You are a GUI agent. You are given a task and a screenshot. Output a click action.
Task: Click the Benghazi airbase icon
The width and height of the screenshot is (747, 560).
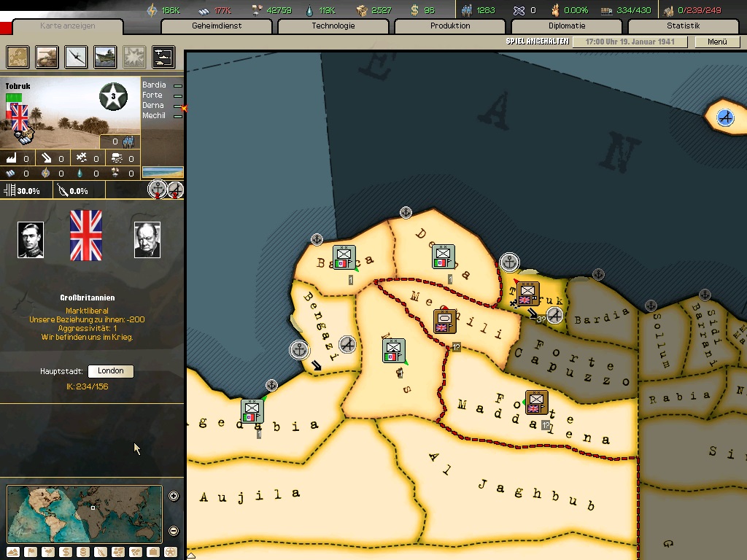point(348,344)
